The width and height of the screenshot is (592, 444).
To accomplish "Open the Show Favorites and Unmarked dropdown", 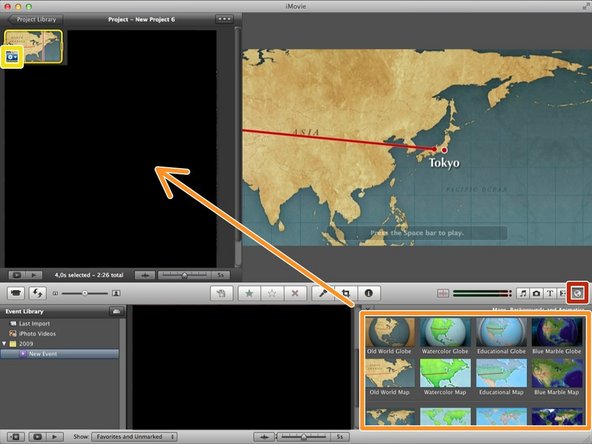I will (x=134, y=437).
